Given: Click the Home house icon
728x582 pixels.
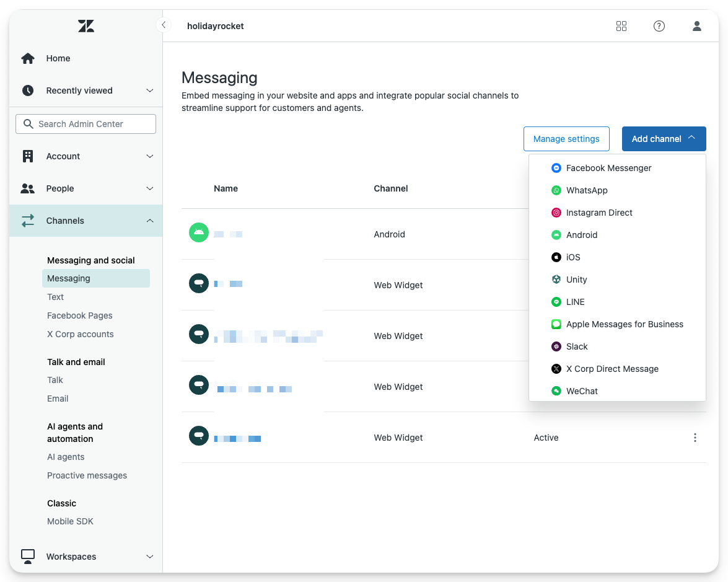Looking at the screenshot, I should (x=28, y=58).
